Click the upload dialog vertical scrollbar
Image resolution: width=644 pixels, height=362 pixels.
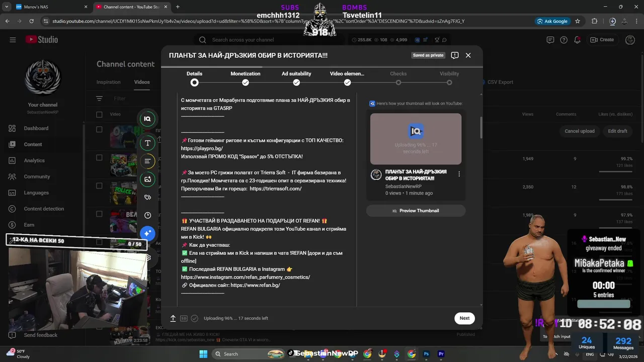(481, 127)
